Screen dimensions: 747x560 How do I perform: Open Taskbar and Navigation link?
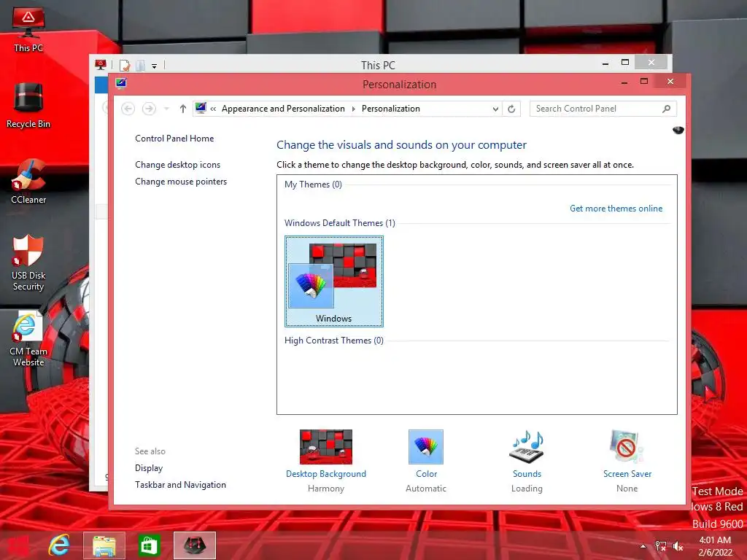[x=181, y=485]
